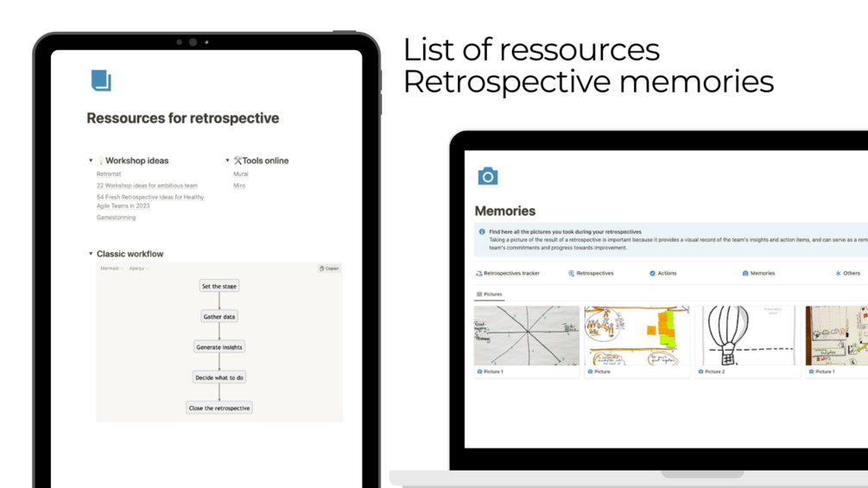Screen dimensions: 868x488
Task: Click the Copier button in code block
Action: click(329, 269)
